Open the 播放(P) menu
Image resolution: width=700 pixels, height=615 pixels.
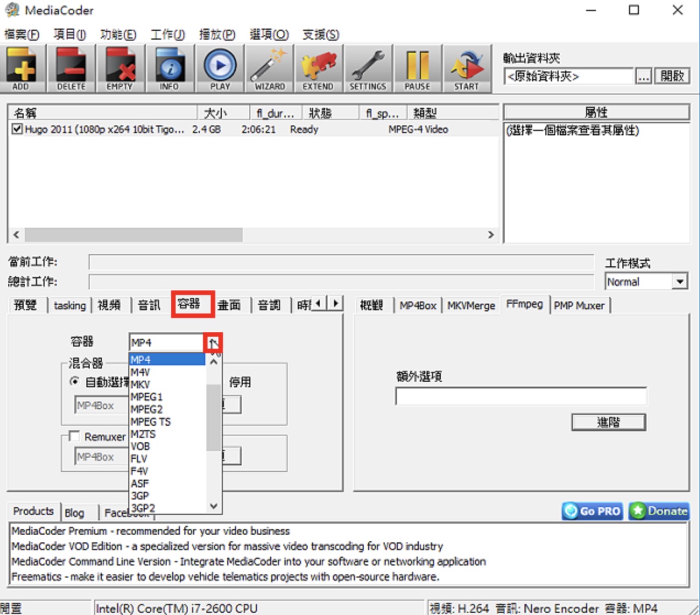point(217,35)
